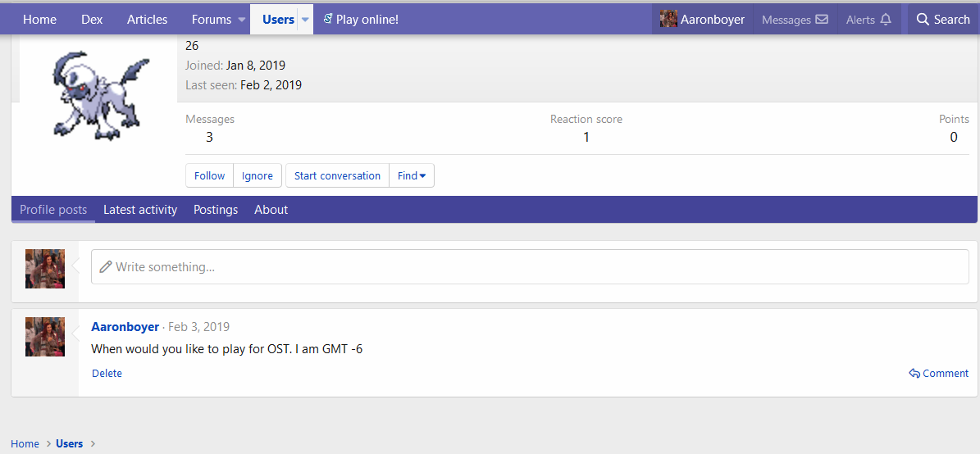
Task: Click the Last seen Feb 2, 2019 text
Action: pos(244,85)
